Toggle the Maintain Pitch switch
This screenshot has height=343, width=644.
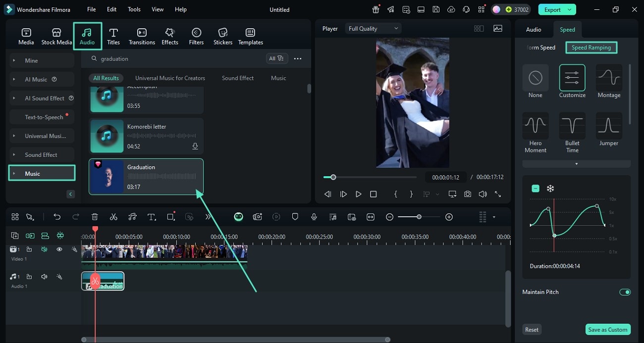pos(625,292)
